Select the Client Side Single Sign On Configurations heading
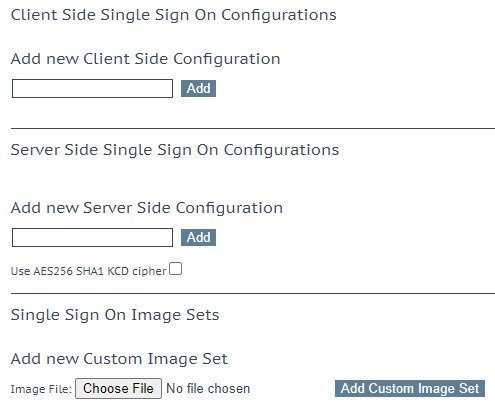The width and height of the screenshot is (495, 407). click(174, 15)
